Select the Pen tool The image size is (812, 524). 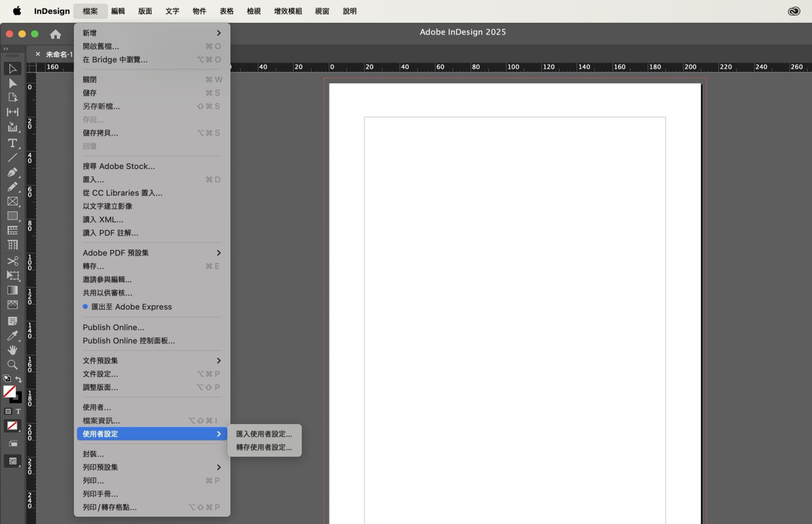[12, 172]
